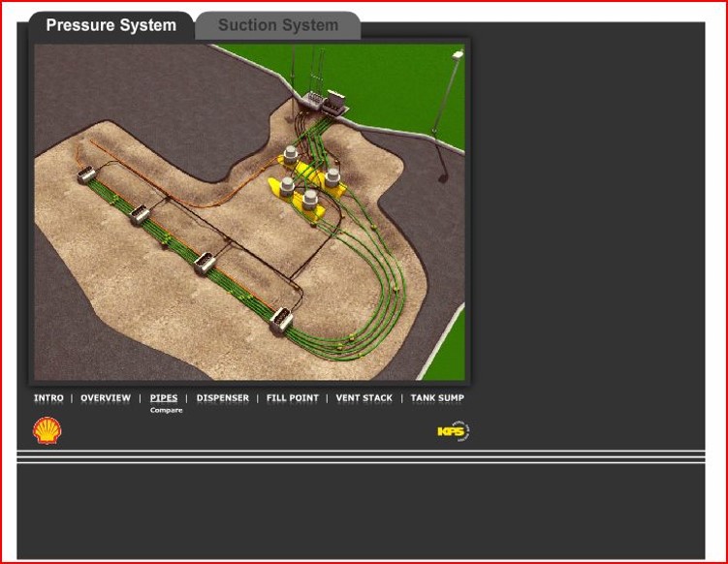Viewport: 728px width, 564px height.
Task: Click the KPS logo
Action: point(453,431)
